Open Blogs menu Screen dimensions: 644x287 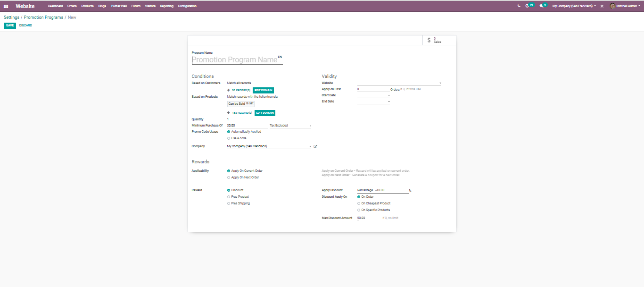102,6
